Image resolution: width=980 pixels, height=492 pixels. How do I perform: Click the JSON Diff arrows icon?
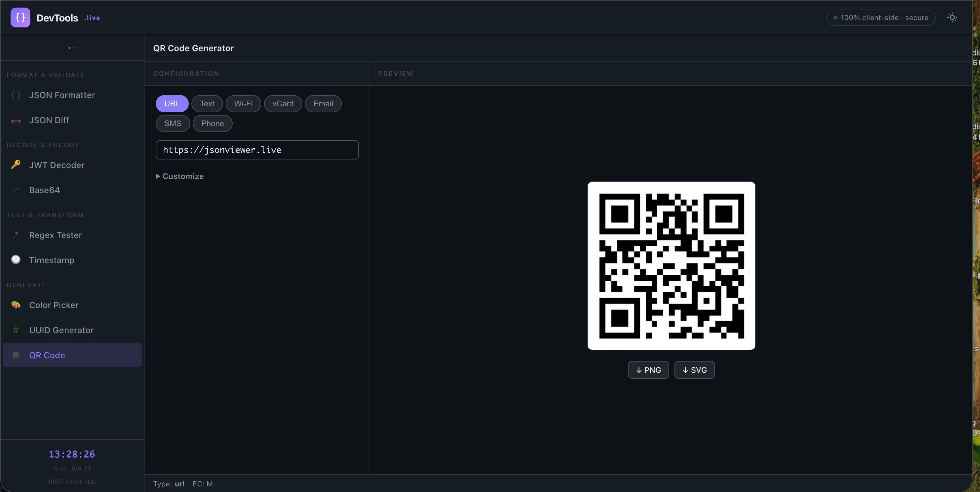click(x=16, y=121)
